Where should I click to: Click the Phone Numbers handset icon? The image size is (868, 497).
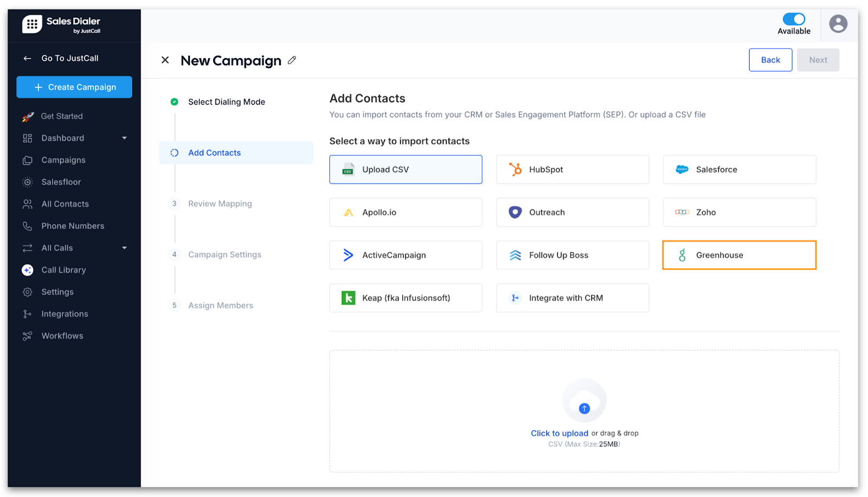(27, 226)
